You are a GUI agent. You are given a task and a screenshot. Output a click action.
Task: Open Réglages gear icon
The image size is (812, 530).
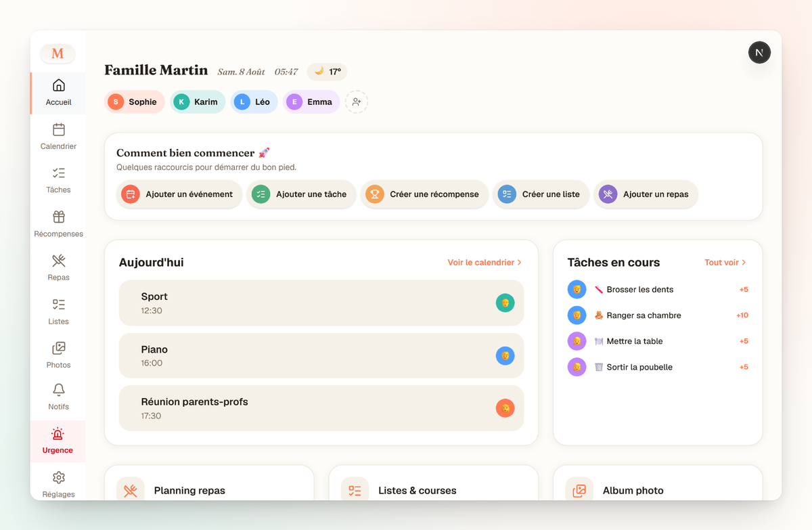pyautogui.click(x=59, y=477)
